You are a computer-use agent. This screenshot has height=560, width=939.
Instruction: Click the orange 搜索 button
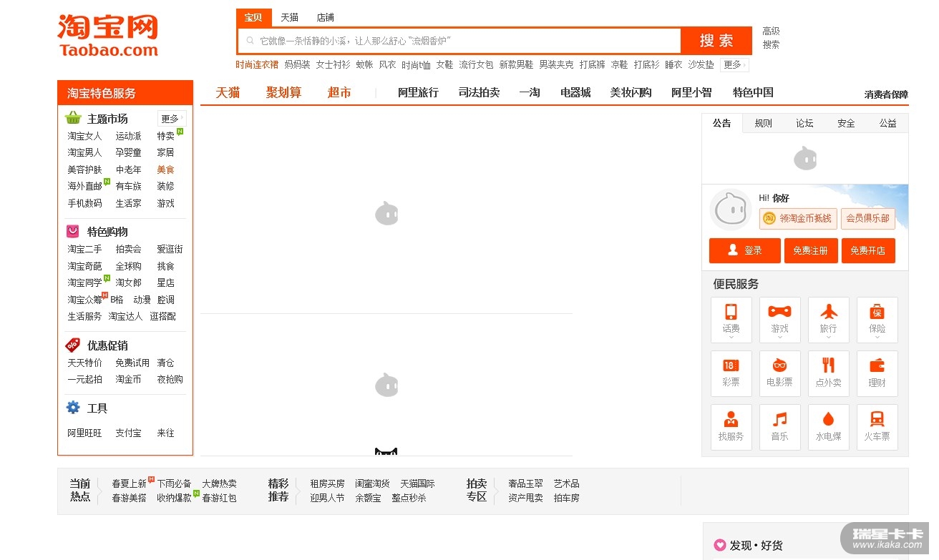716,41
